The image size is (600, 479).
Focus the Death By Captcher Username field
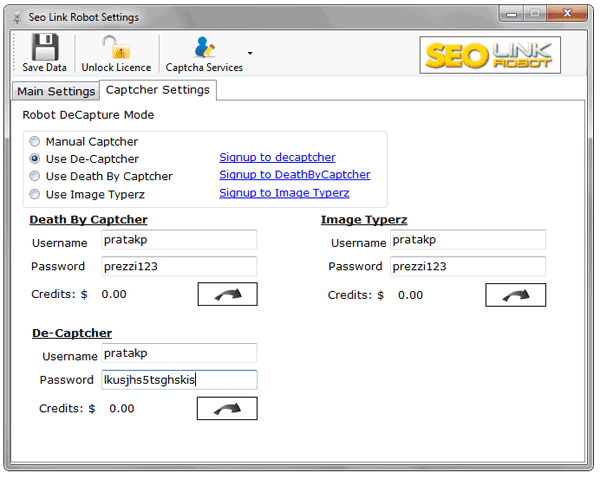coord(179,240)
